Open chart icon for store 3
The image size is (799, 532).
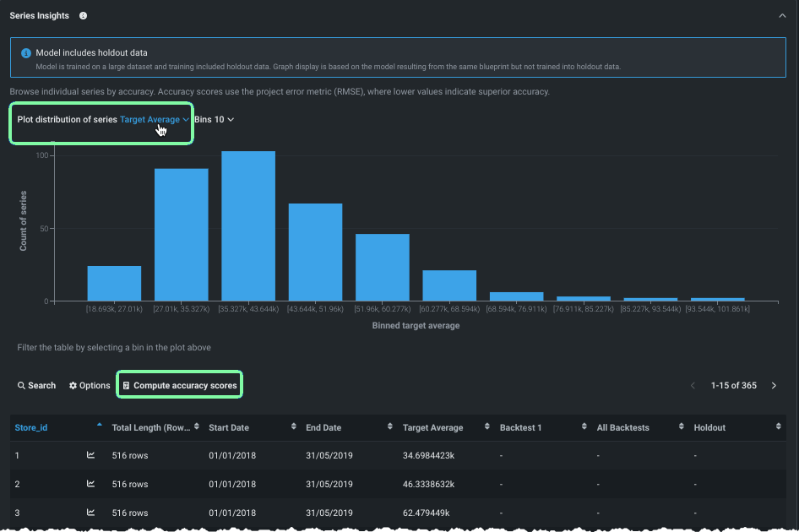[x=91, y=513]
